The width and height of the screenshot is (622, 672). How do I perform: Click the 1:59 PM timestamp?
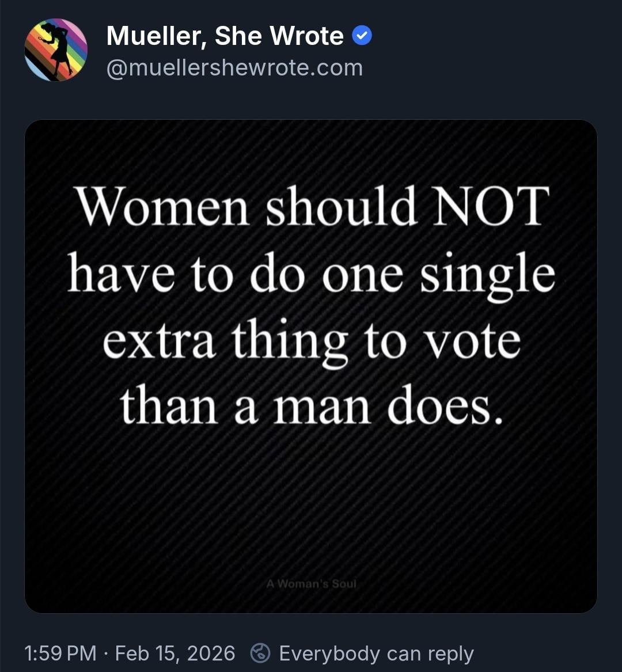point(60,653)
